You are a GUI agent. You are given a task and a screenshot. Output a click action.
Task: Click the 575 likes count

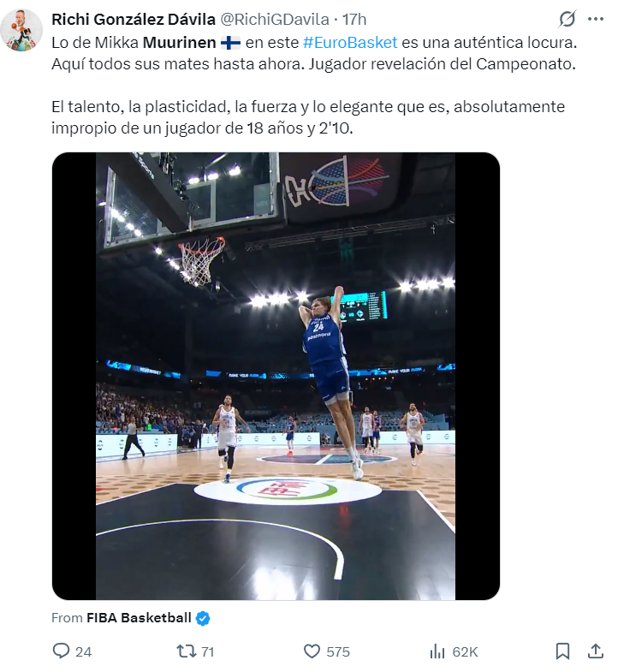[x=338, y=651]
